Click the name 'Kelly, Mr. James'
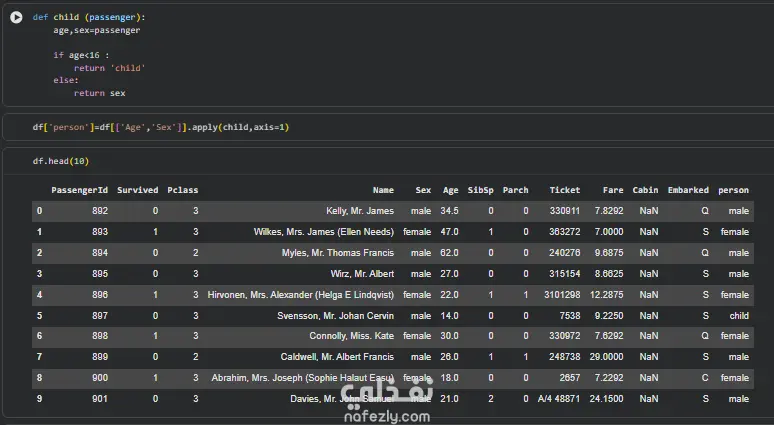This screenshot has width=774, height=425. 360,211
